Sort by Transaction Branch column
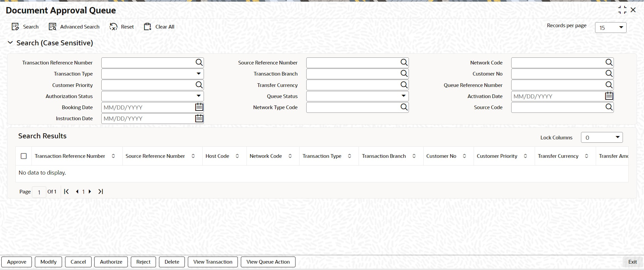The height and width of the screenshot is (270, 644). pos(414,156)
